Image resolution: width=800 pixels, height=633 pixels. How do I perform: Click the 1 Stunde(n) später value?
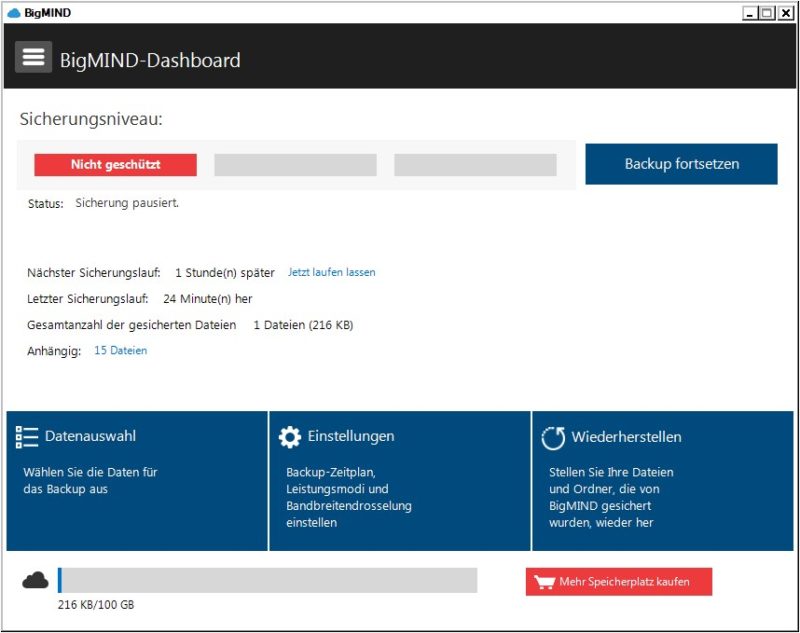(224, 273)
